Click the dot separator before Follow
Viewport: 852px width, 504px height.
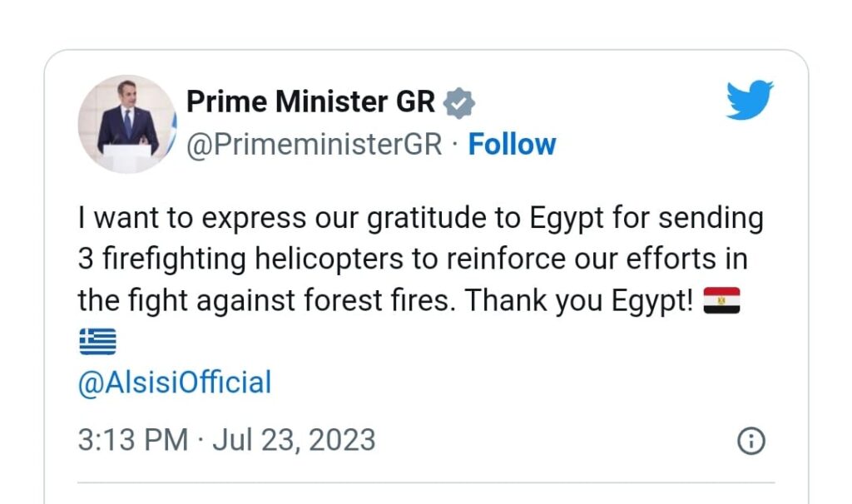click(x=455, y=145)
